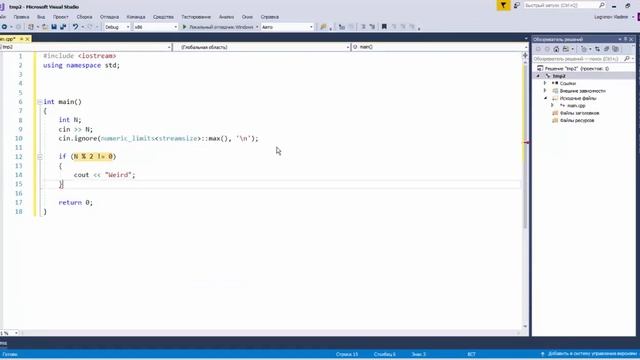Click the Local Windows Debugger button
Viewport: 640px width, 360px height.
220,27
